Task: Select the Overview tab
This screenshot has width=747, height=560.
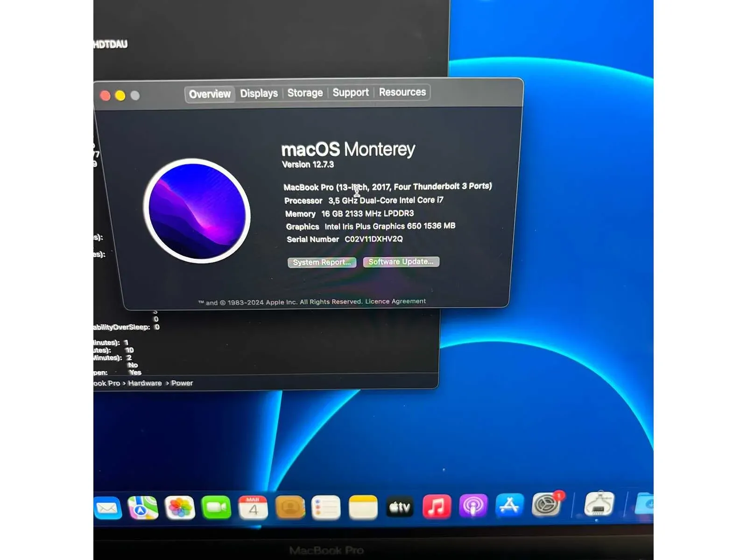Action: pyautogui.click(x=210, y=94)
